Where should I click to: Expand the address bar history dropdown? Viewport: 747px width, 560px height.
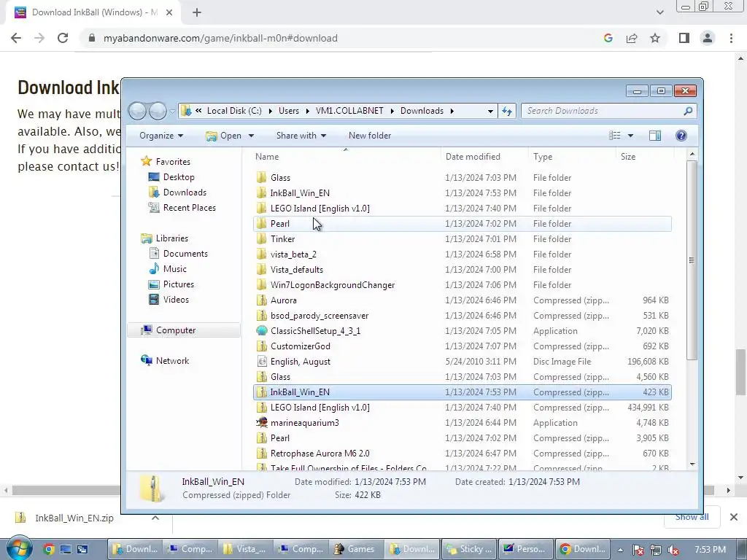click(490, 111)
